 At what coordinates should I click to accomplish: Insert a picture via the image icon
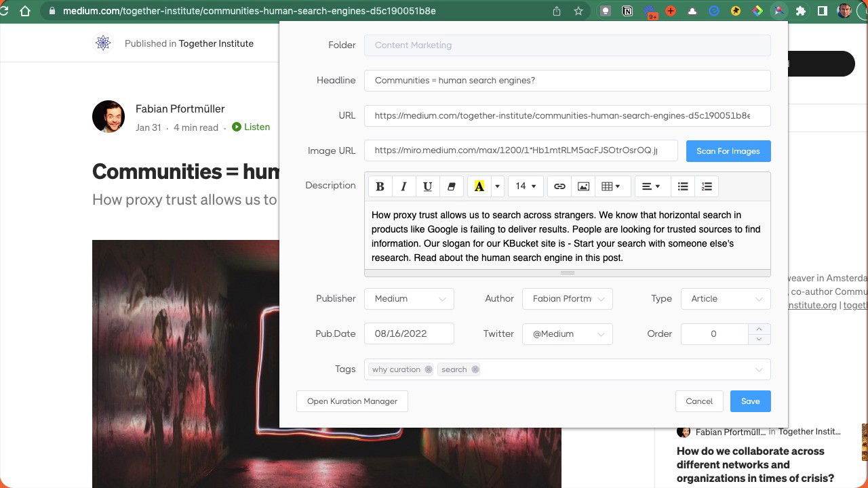[583, 186]
